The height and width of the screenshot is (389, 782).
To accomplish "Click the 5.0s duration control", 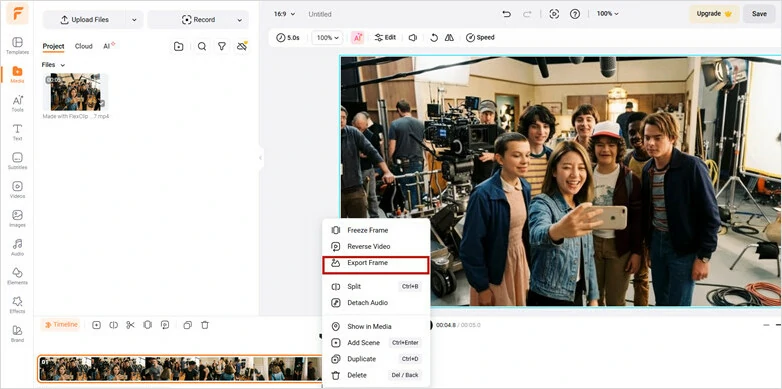I will point(288,37).
